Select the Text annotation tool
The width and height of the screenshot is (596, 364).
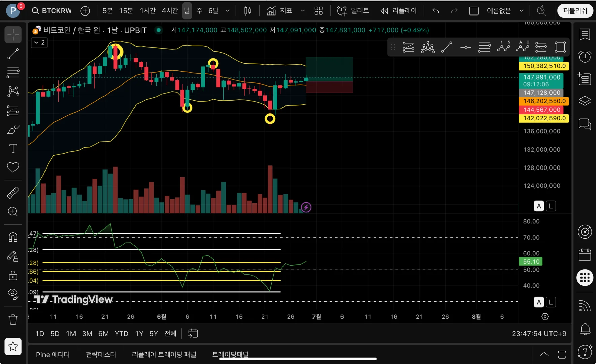[13, 149]
